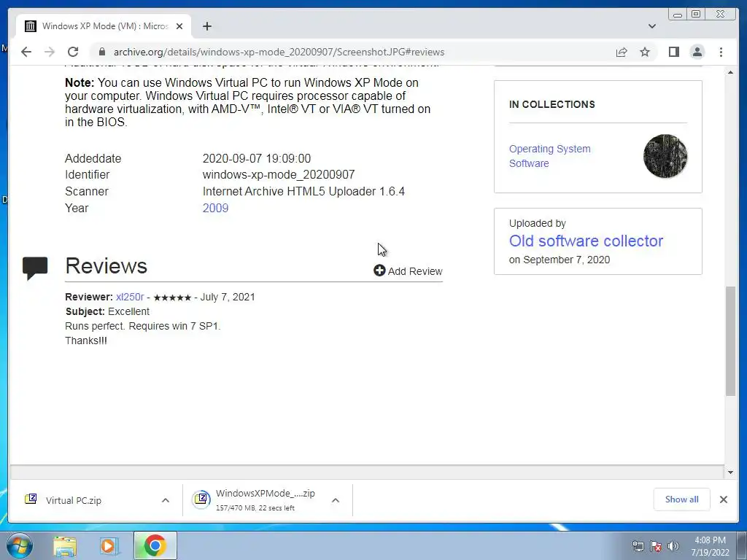This screenshot has height=560, width=747.
Task: Click the Reviews heading text
Action: coord(107,265)
